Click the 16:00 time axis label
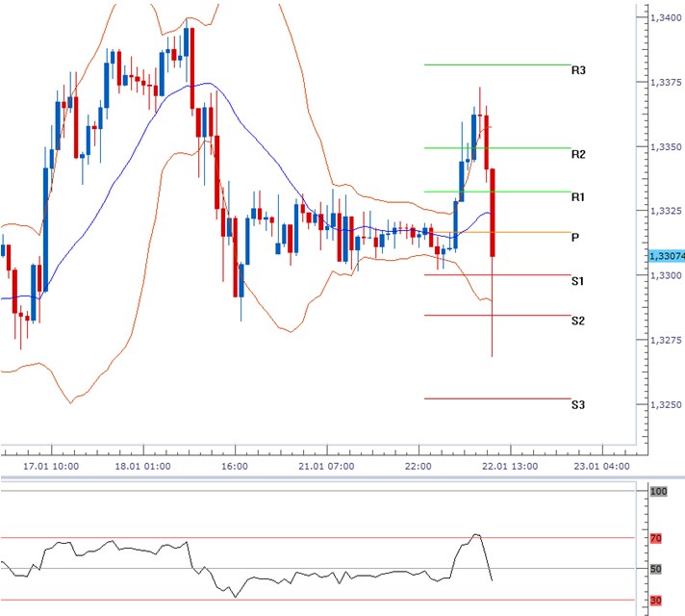The height and width of the screenshot is (616, 685). point(235,467)
